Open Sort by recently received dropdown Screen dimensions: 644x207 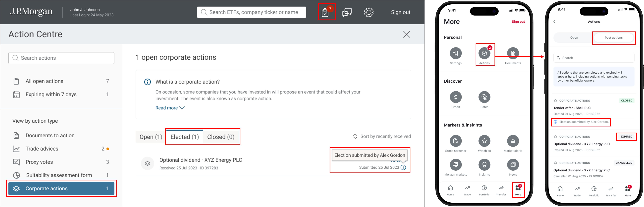382,136
